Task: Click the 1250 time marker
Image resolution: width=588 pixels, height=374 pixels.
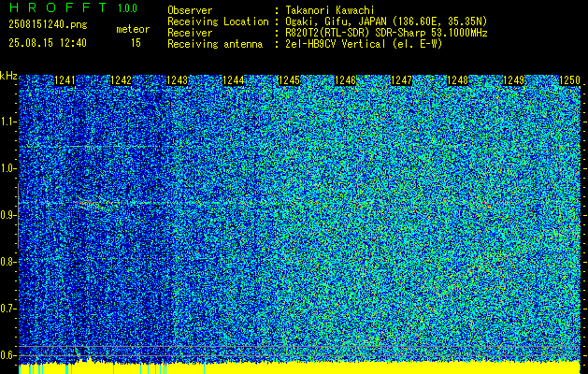Action: point(569,80)
